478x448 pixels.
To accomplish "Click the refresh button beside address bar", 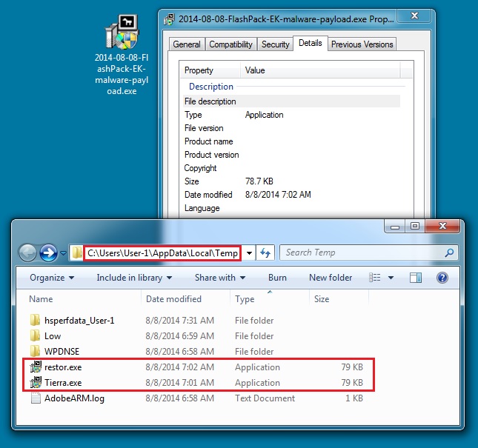I will [267, 253].
